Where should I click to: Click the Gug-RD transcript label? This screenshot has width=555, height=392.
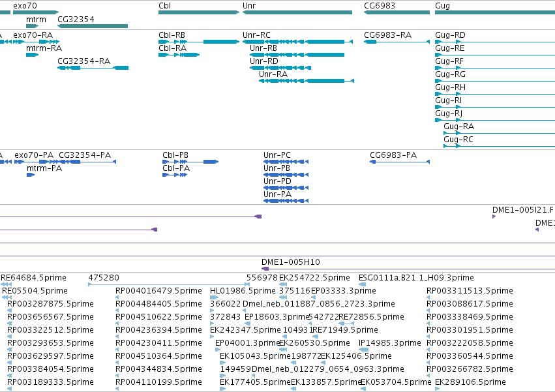click(x=450, y=35)
